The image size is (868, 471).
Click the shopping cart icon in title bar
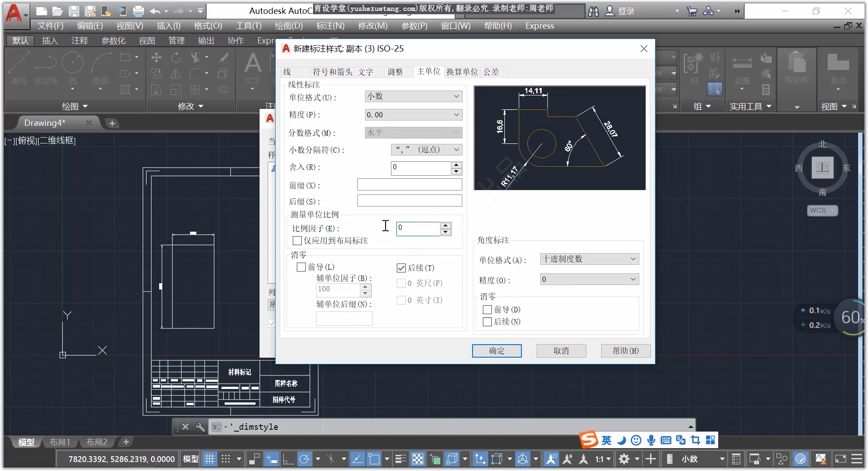tap(692, 11)
